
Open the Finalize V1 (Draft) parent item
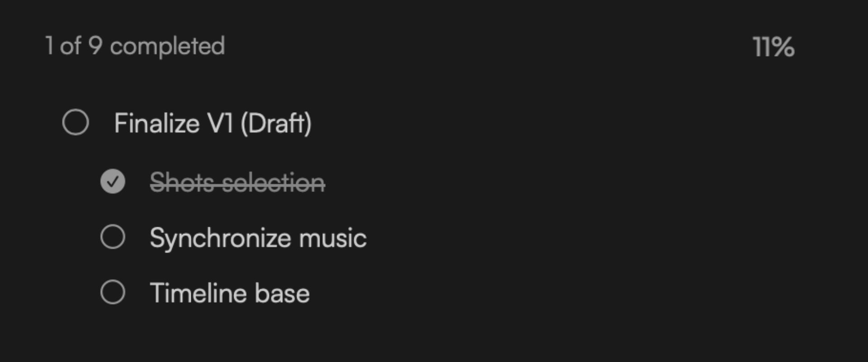point(212,123)
